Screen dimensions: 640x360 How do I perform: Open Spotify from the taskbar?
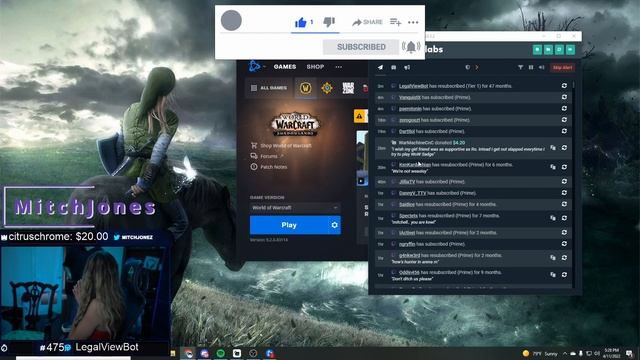tap(220, 353)
